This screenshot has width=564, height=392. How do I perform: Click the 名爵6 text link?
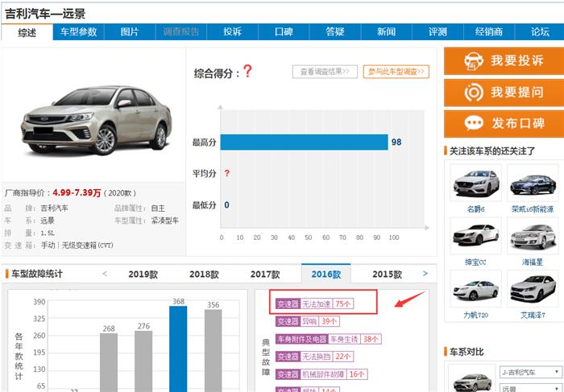pos(475,209)
